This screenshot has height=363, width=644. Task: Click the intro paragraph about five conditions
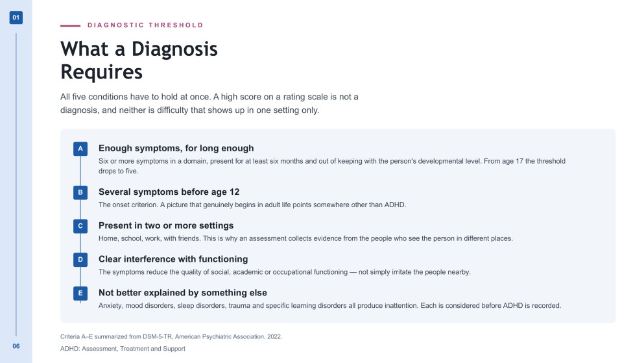pos(209,104)
